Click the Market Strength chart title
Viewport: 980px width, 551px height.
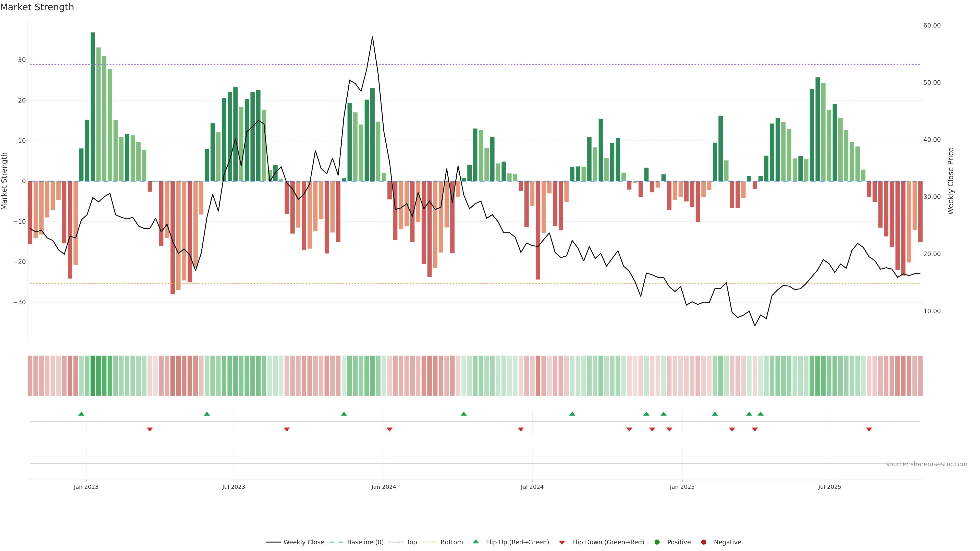(x=37, y=7)
